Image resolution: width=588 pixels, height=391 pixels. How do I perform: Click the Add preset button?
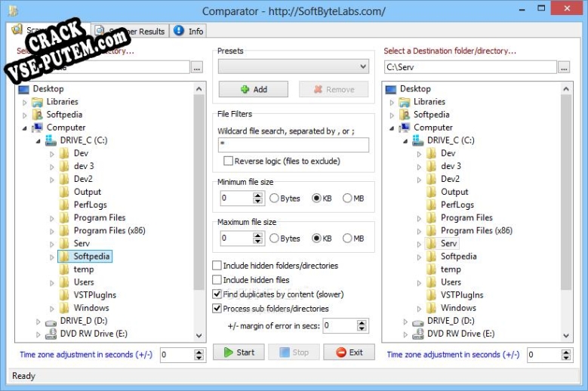coord(253,89)
